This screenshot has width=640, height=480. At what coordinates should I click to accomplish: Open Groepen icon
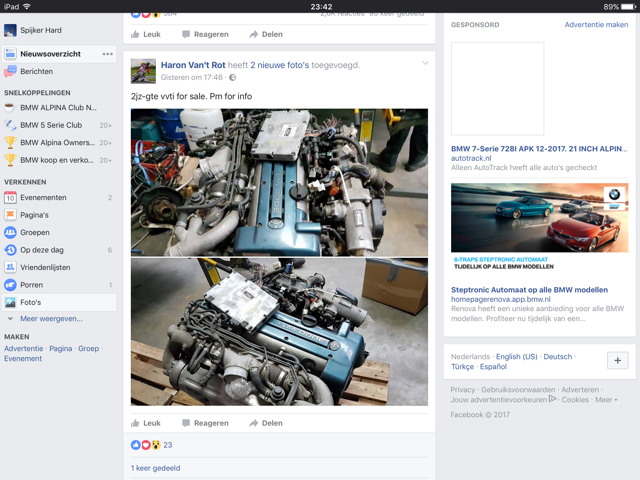click(10, 233)
